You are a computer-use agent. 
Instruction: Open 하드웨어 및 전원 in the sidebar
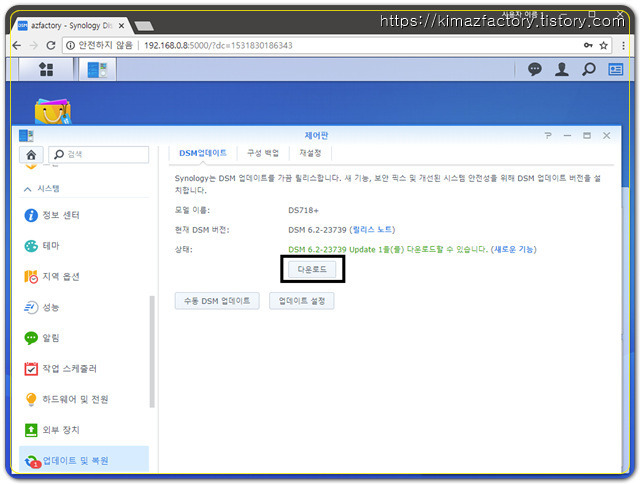[84, 399]
